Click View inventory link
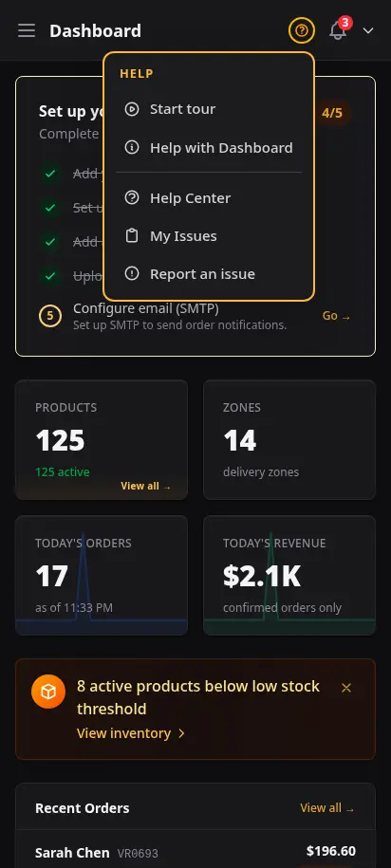This screenshot has width=391, height=868. click(131, 733)
